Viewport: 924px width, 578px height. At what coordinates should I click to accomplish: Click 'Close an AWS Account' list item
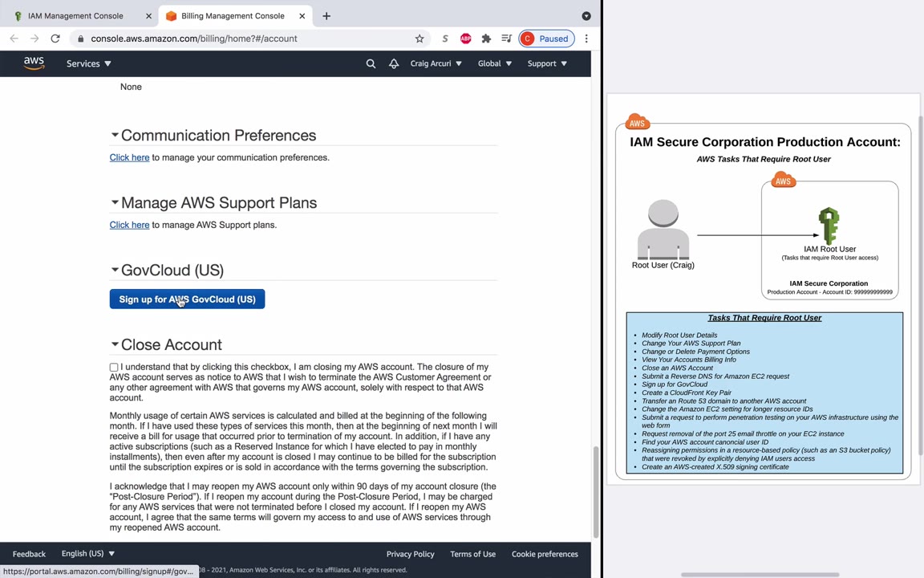[677, 368]
